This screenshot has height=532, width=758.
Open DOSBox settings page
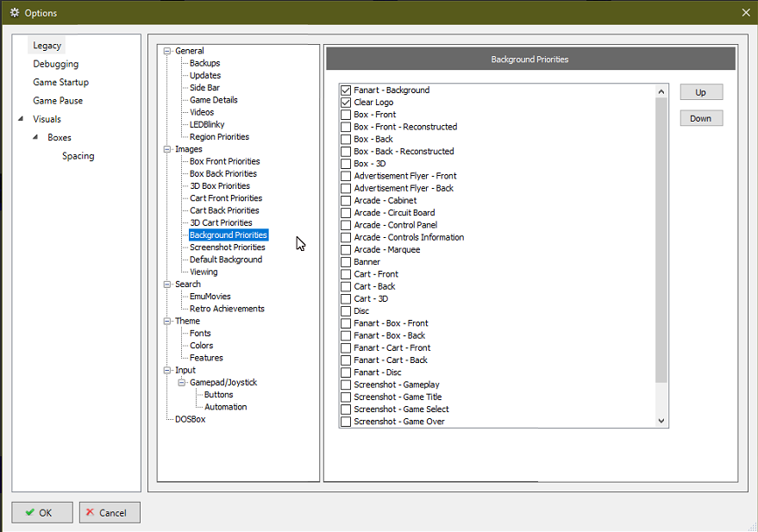pyautogui.click(x=190, y=419)
